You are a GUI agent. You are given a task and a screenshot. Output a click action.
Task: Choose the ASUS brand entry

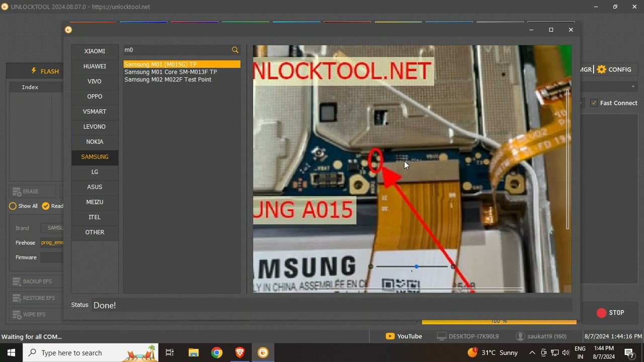pos(95,187)
